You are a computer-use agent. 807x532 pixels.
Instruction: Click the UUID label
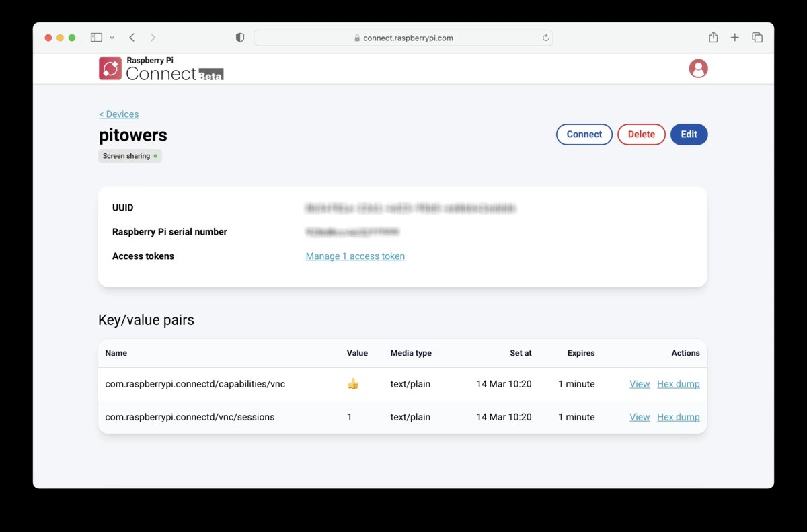point(123,208)
